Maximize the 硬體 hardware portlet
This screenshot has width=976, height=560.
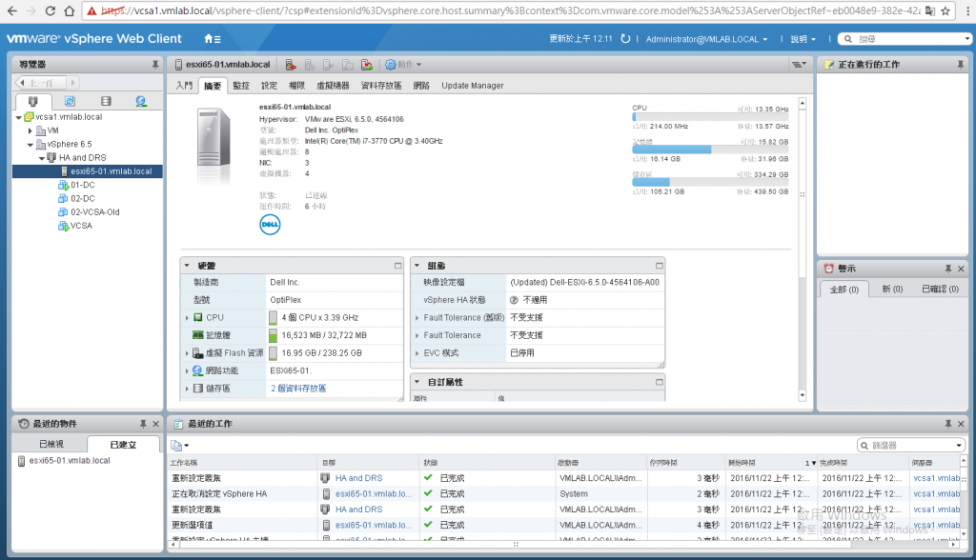click(x=397, y=266)
